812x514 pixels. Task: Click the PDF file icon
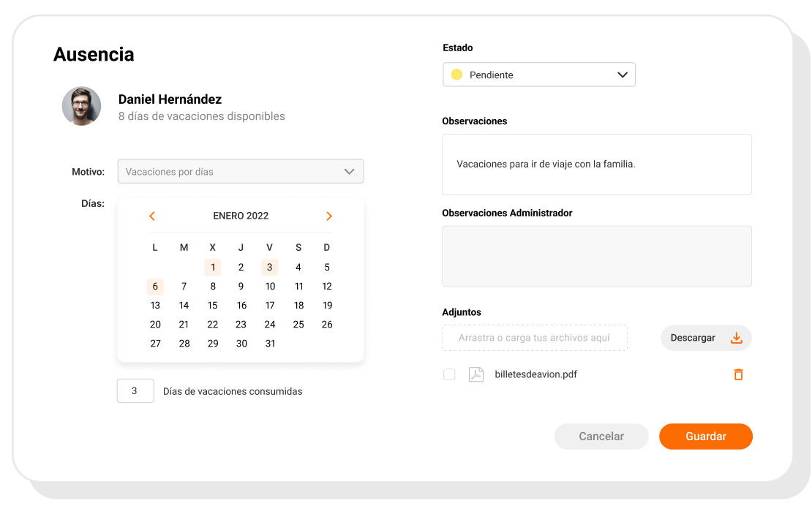click(476, 374)
